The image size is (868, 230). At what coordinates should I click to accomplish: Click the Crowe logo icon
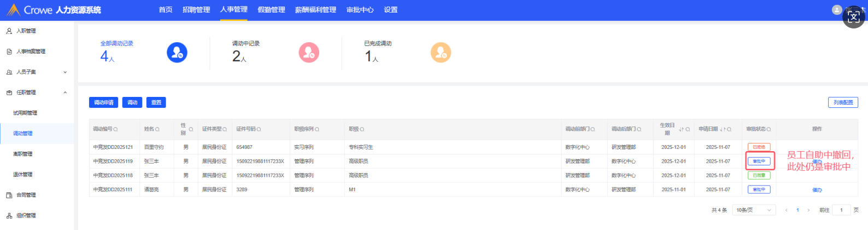point(14,9)
